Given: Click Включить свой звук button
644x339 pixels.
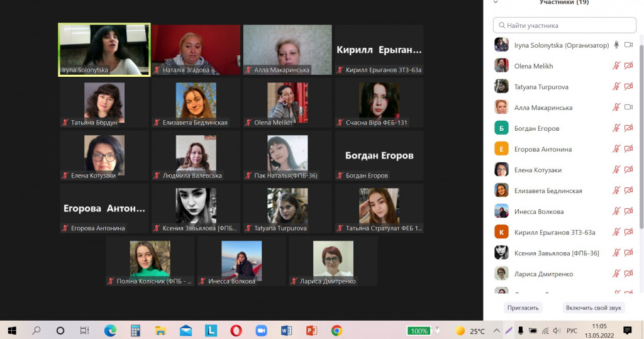Looking at the screenshot, I should [593, 308].
